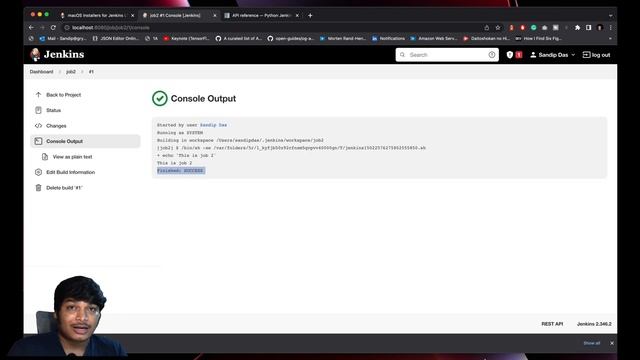Open the REST API footer link
The width and height of the screenshot is (640, 360).
(552, 324)
